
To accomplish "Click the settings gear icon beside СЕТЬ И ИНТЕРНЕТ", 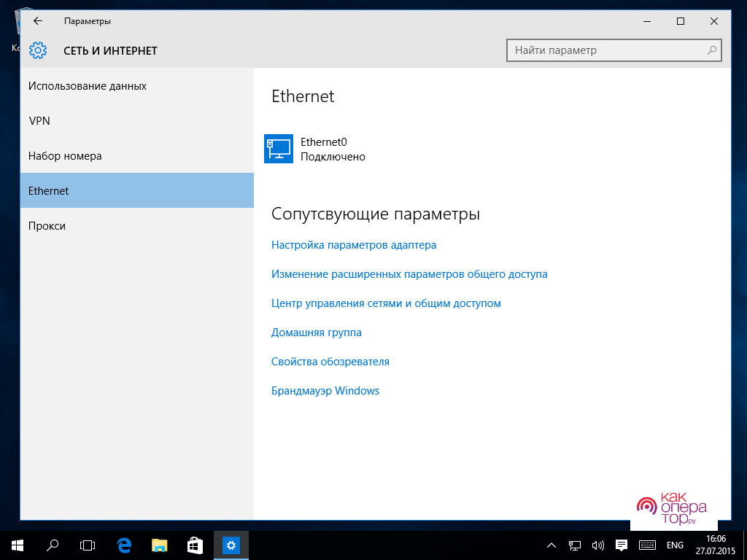I will pyautogui.click(x=38, y=51).
